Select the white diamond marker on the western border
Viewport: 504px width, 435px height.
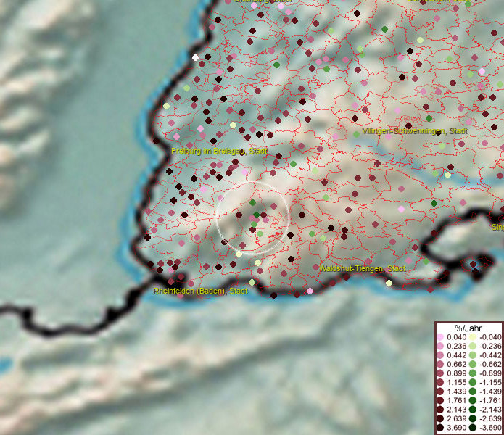195,58
